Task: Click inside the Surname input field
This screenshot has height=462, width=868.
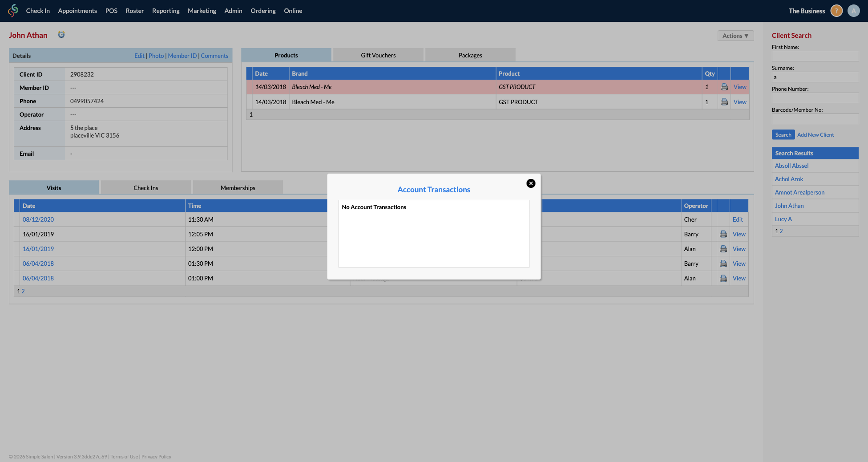Action: tap(815, 77)
